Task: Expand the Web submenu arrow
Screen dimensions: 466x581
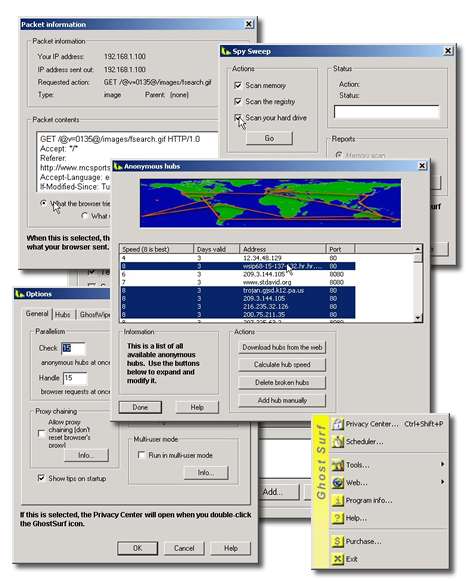Action: coord(442,482)
